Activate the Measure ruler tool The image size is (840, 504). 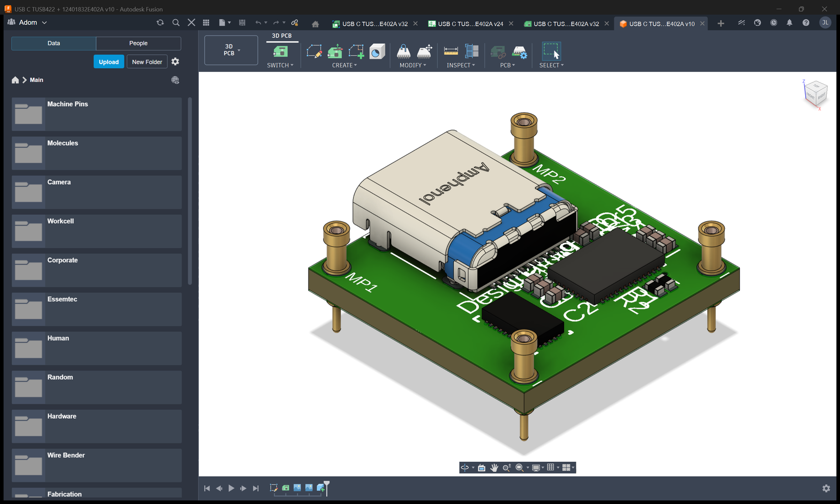[451, 51]
